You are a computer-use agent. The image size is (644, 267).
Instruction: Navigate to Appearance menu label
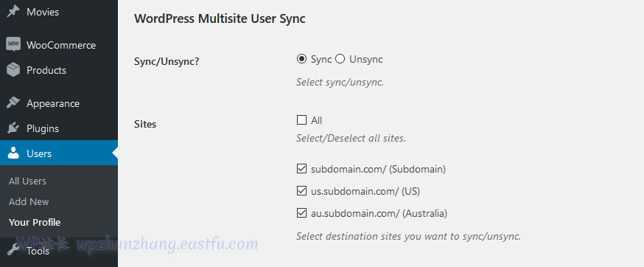(53, 103)
